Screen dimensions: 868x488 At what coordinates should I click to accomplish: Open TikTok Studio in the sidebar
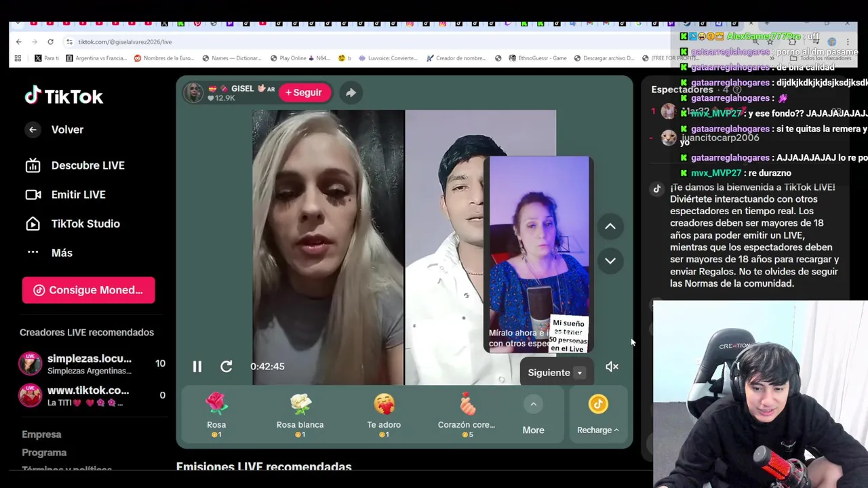72,224
